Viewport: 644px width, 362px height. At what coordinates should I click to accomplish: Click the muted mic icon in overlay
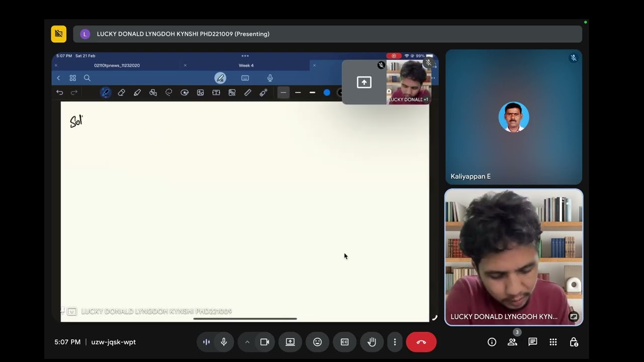click(381, 65)
